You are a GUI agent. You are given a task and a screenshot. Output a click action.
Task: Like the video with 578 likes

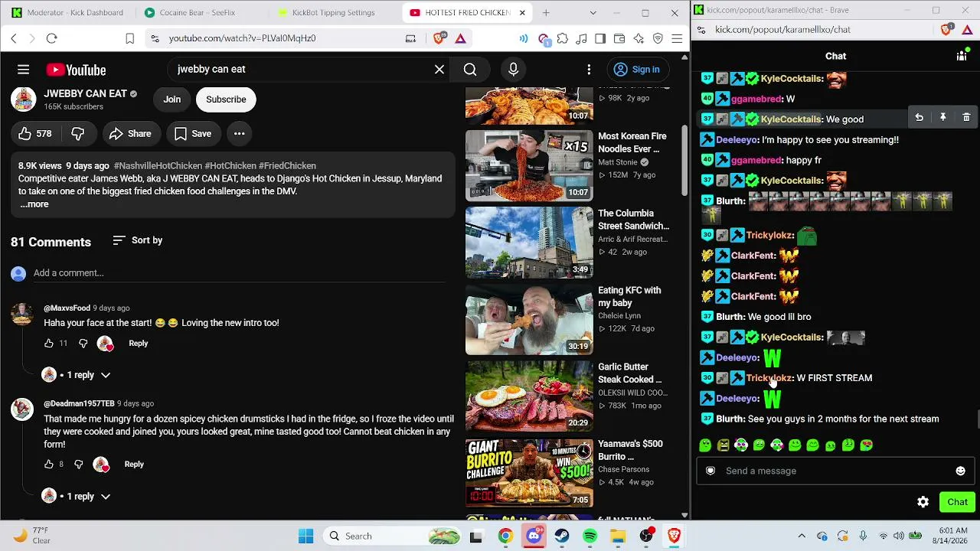coord(35,134)
